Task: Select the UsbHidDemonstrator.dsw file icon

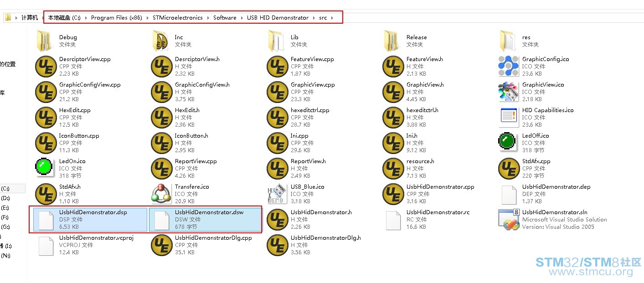Action: (161, 220)
